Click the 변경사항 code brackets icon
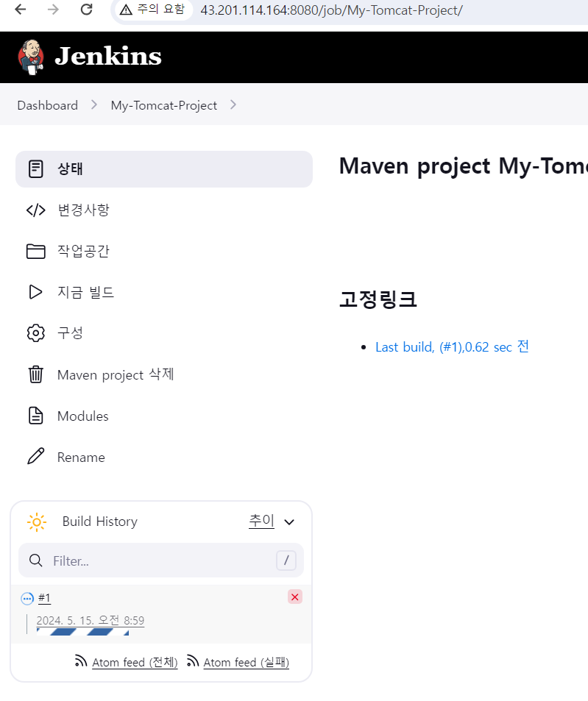 (x=36, y=210)
